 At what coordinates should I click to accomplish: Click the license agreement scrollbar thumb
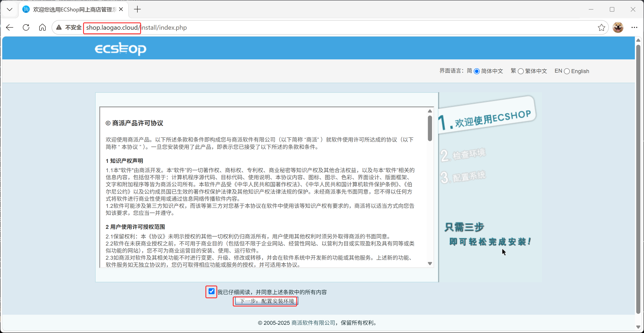click(x=430, y=128)
